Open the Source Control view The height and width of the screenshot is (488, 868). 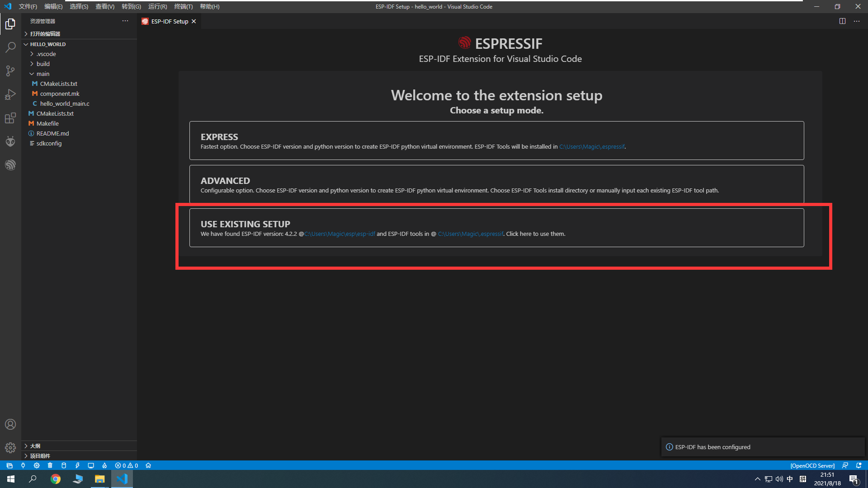pyautogui.click(x=10, y=71)
